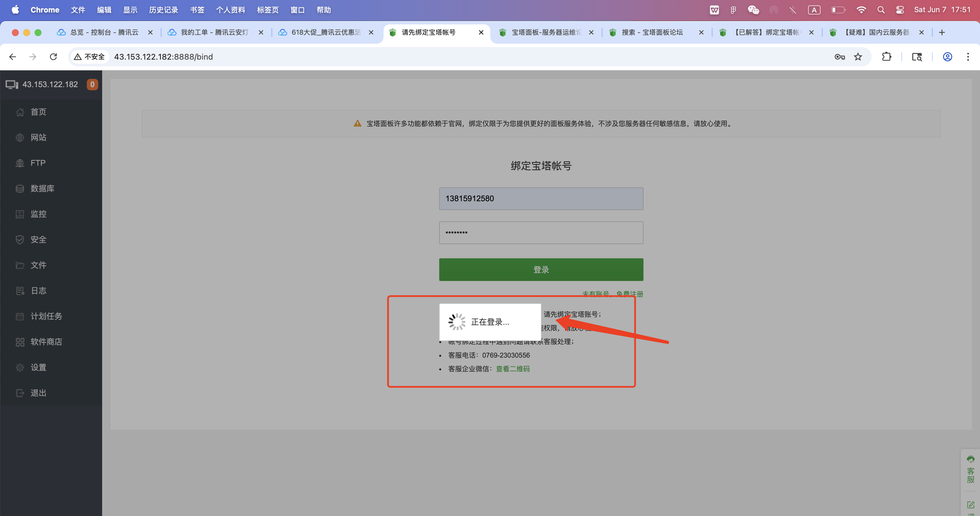This screenshot has height=516, width=980.
Task: Open Chrome's three-dot menu
Action: click(x=968, y=57)
